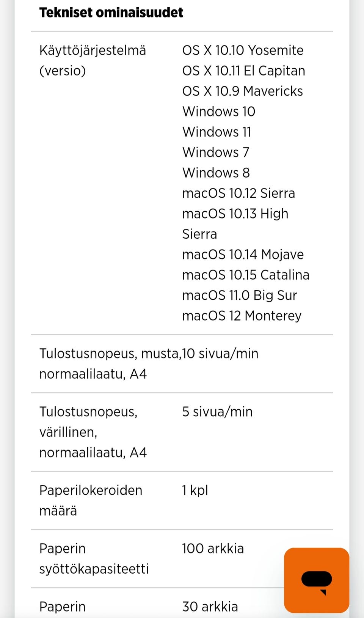Click the "Tekniset ominaisuudet" heading
This screenshot has height=618, width=364.
[x=111, y=13]
